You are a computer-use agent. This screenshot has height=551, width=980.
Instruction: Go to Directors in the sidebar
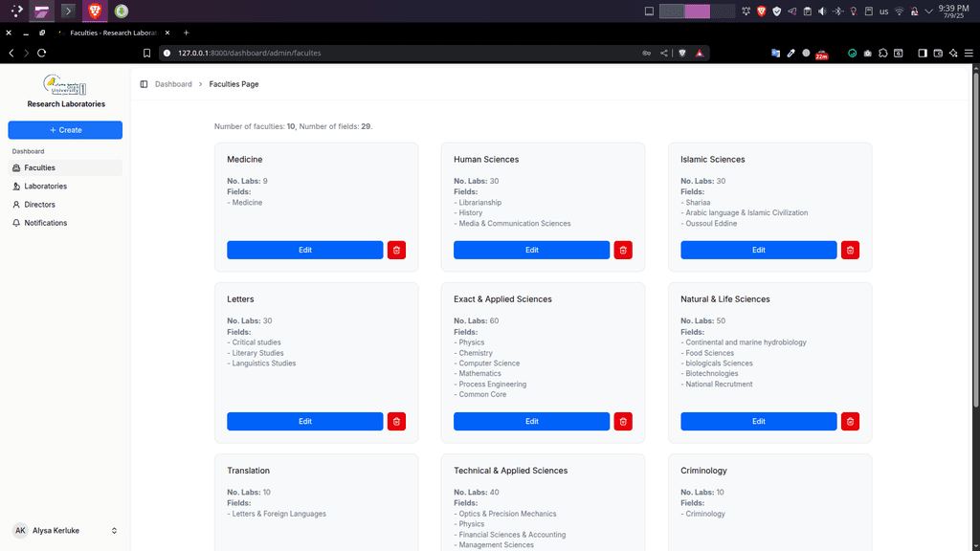(39, 205)
